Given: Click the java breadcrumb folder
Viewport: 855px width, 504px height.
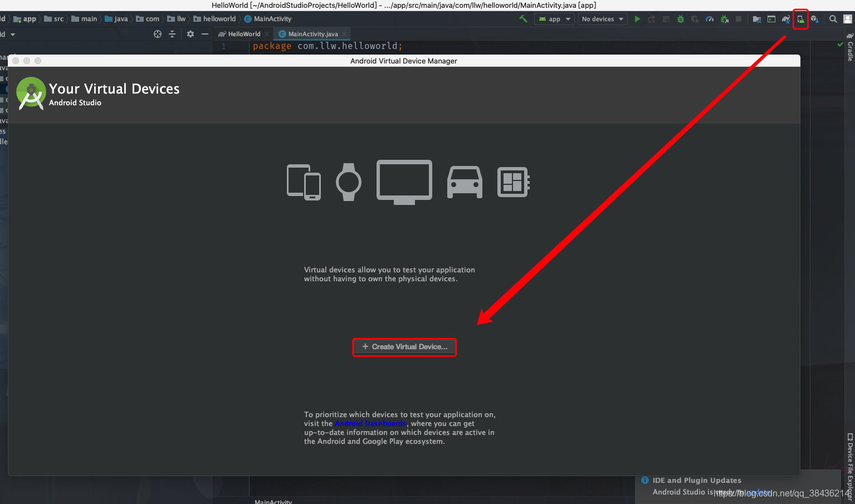Looking at the screenshot, I should pos(116,19).
